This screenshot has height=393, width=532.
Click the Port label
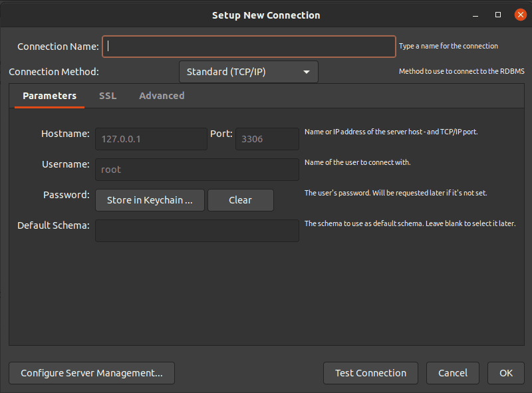[221, 134]
